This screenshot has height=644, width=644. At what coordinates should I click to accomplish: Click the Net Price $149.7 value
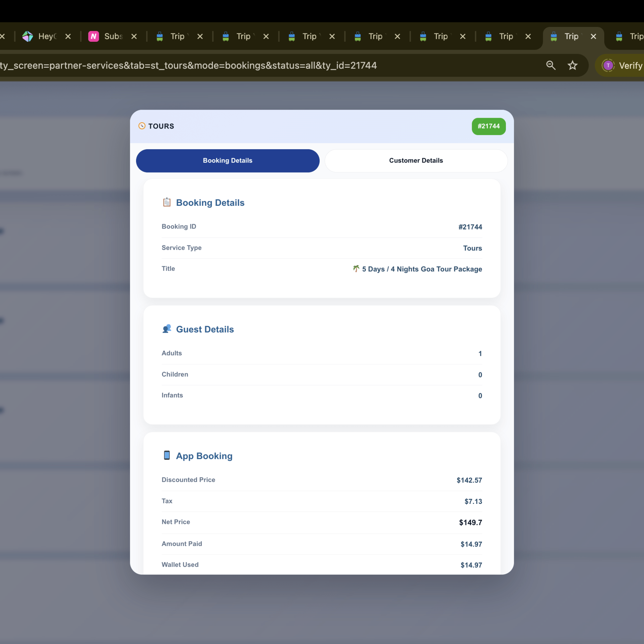470,522
